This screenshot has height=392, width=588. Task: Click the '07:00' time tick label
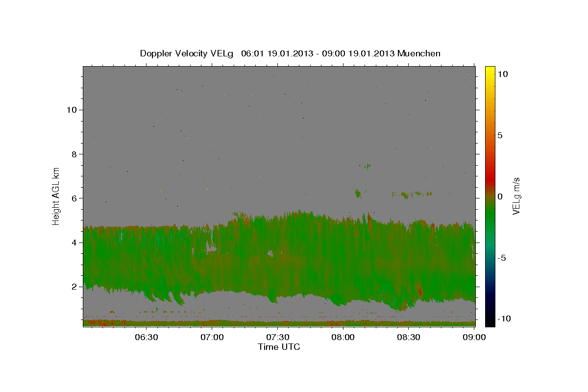point(212,337)
